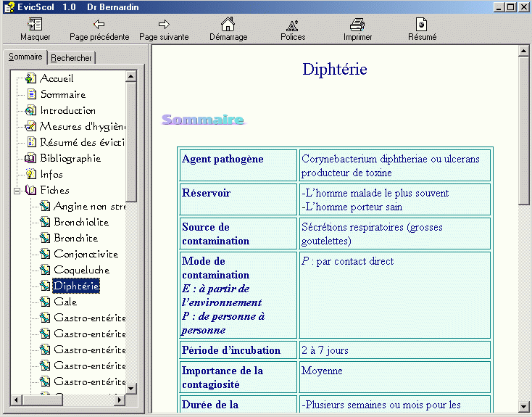
Task: Click the 'P : par contact direct' cell
Action: (x=395, y=295)
